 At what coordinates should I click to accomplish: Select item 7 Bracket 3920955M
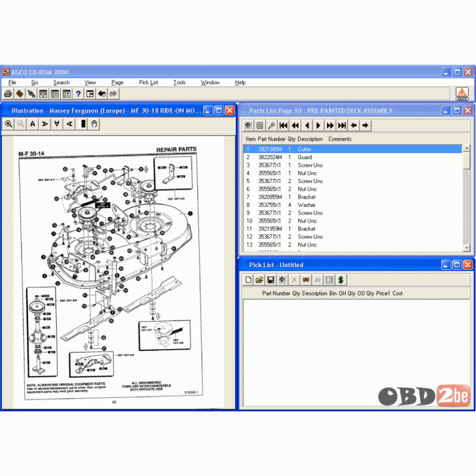[x=353, y=197]
